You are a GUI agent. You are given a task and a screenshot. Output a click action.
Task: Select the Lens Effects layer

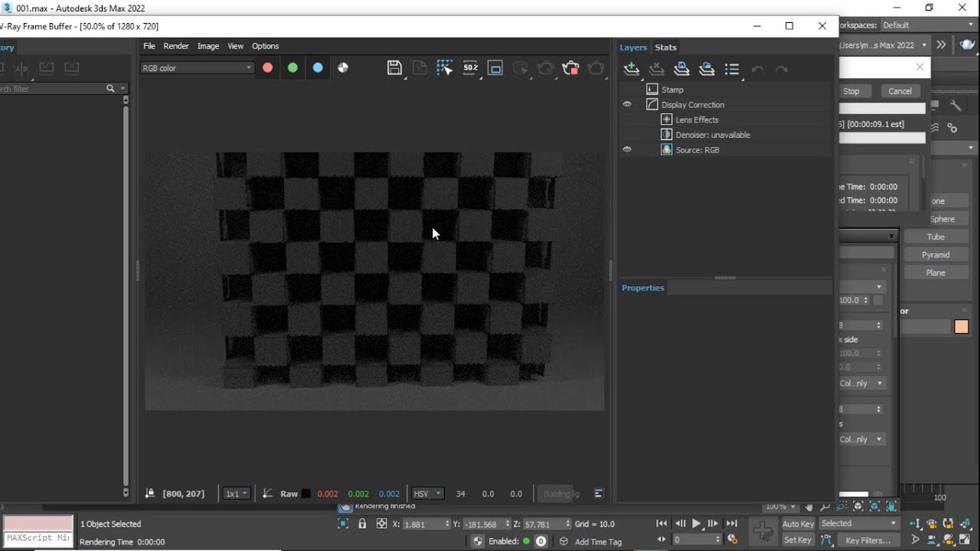(697, 119)
